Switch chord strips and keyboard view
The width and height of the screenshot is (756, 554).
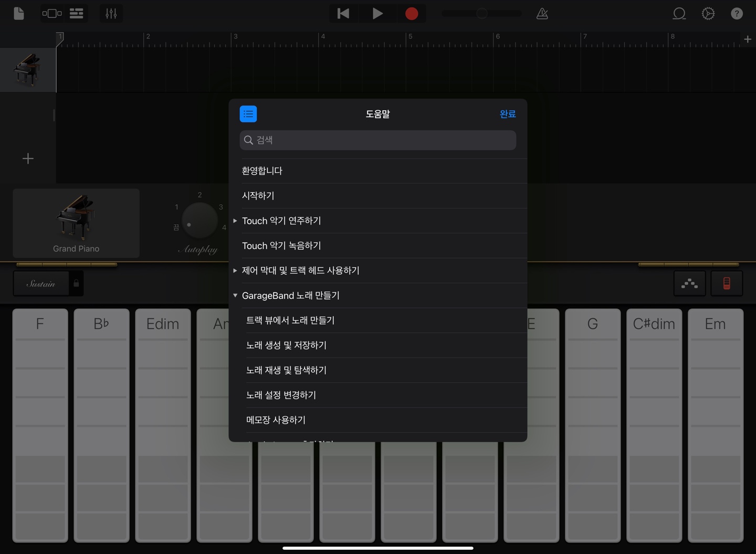coord(727,284)
